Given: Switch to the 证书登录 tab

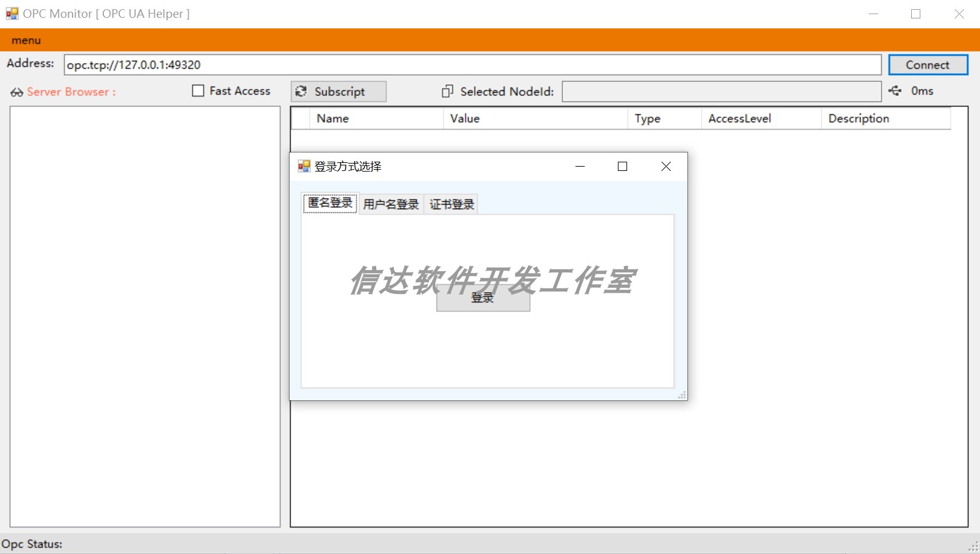Looking at the screenshot, I should [x=452, y=204].
